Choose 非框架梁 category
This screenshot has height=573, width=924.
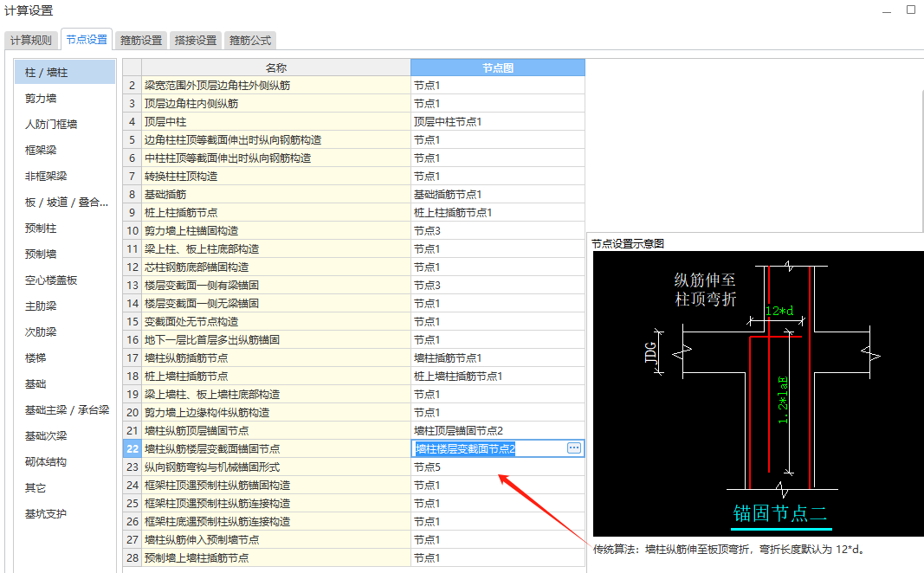(65, 176)
